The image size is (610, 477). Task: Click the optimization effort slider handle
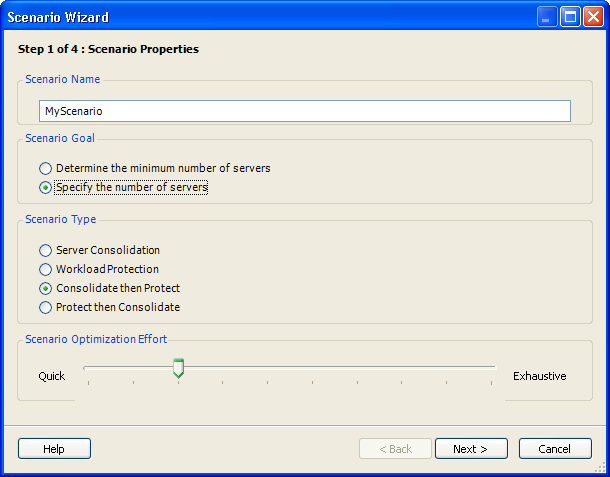coord(178,368)
